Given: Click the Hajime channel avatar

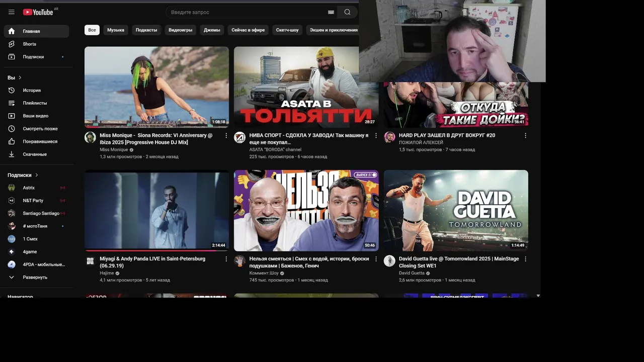Looking at the screenshot, I should tap(90, 261).
